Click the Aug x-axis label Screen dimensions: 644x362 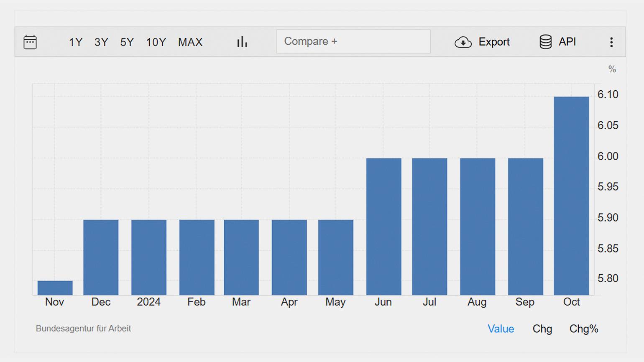tap(477, 303)
